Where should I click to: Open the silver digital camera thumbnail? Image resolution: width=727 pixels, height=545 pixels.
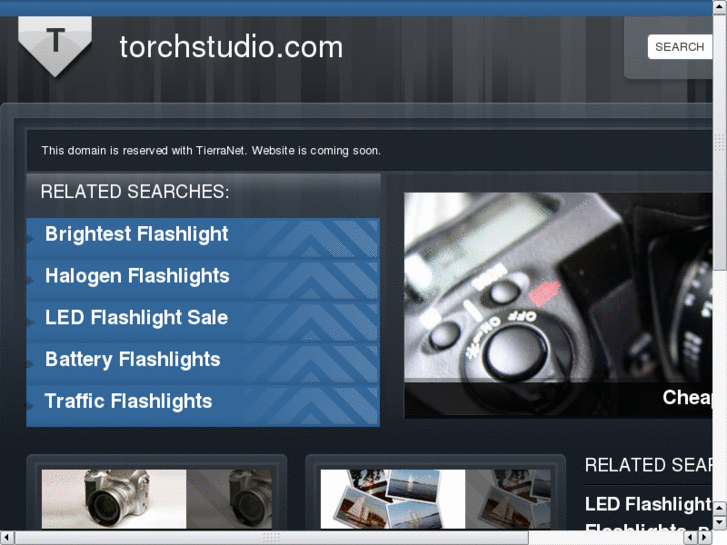(x=157, y=499)
